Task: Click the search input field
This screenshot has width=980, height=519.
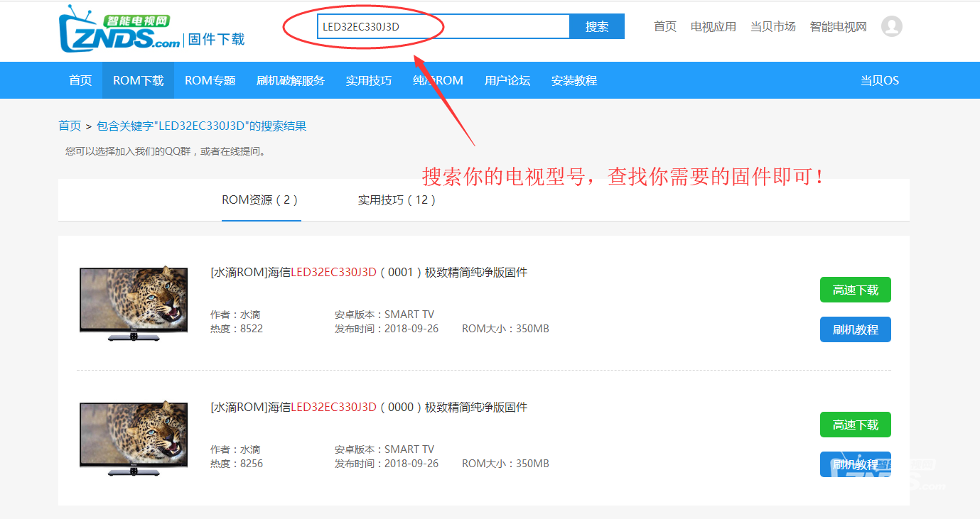Action: point(443,26)
